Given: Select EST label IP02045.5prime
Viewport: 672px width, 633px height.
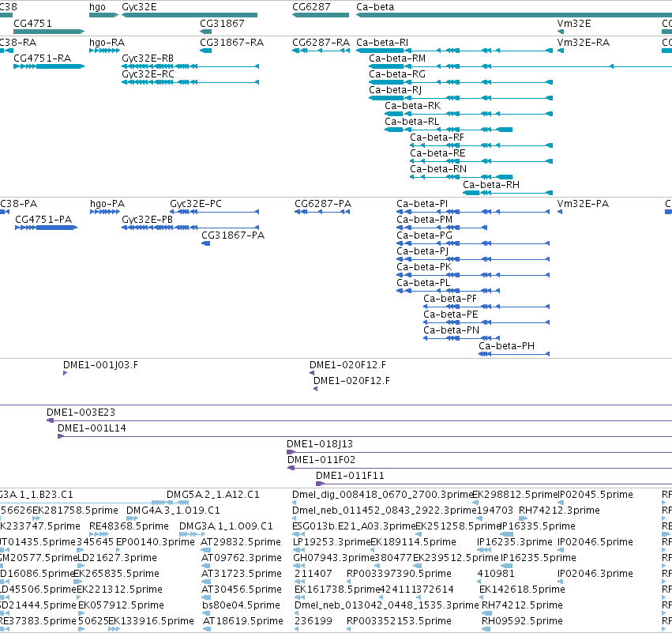Looking at the screenshot, I should click(x=595, y=495).
